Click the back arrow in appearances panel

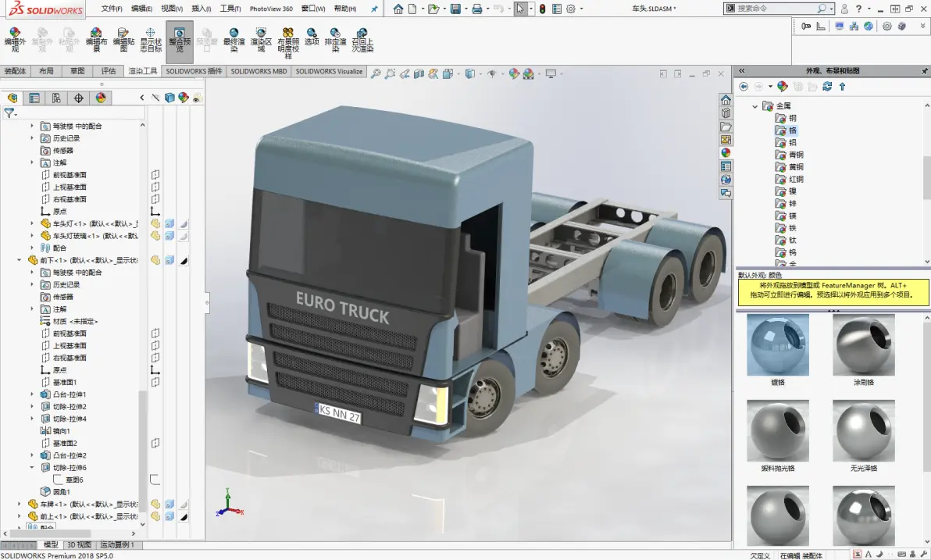click(744, 87)
